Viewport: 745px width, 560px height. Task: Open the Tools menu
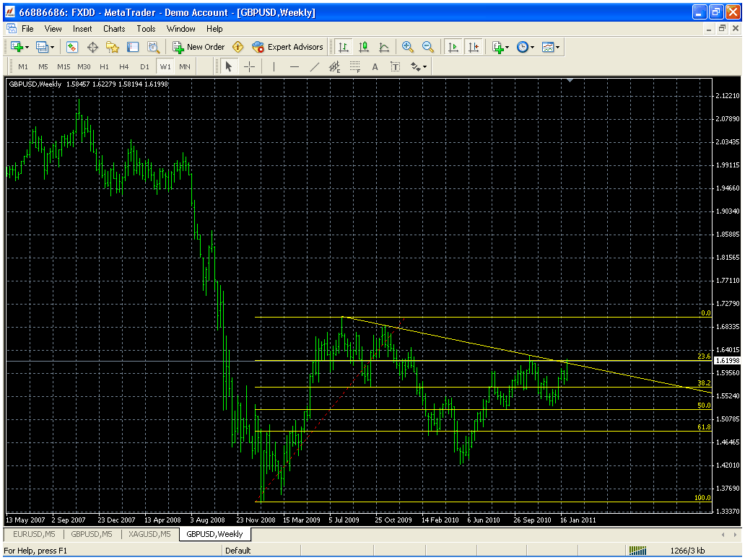click(x=146, y=29)
